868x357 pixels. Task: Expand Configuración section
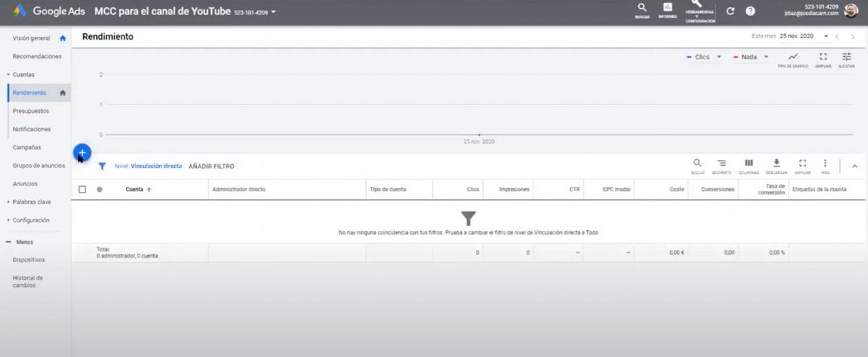click(x=30, y=220)
